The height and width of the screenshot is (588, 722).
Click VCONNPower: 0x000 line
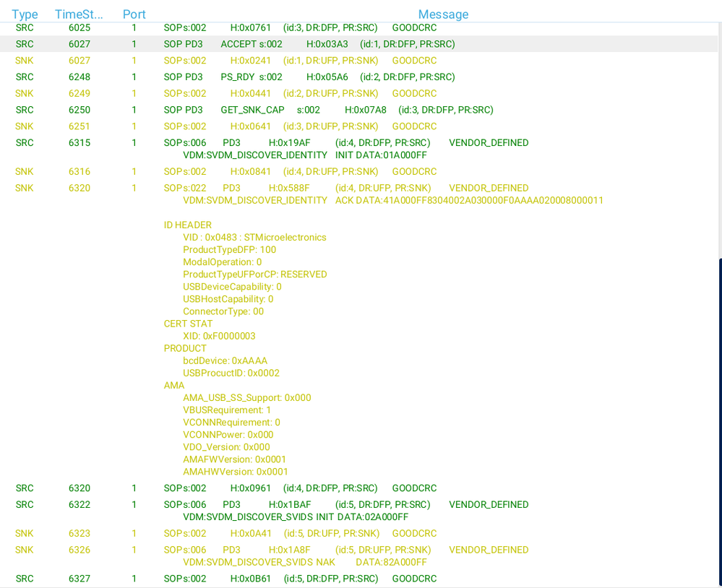point(228,436)
